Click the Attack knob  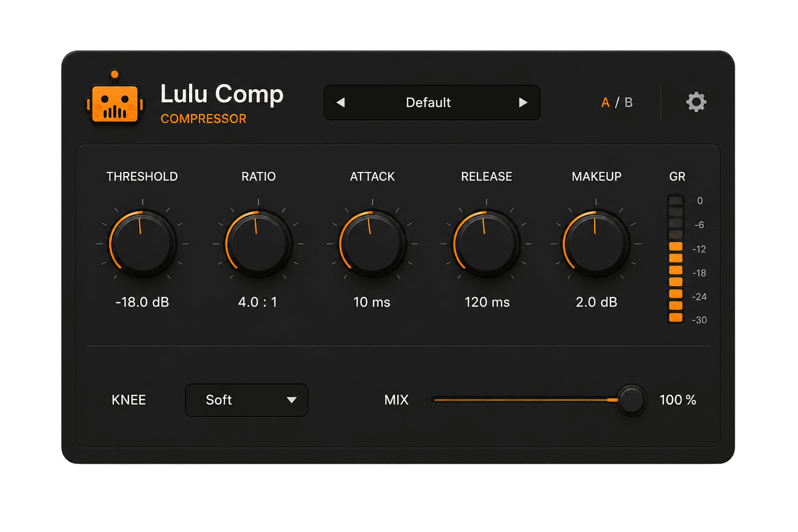tap(373, 243)
